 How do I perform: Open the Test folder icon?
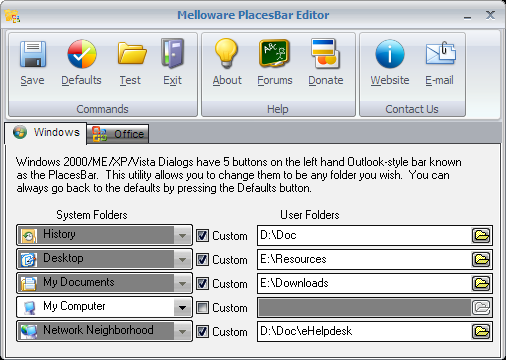click(132, 53)
